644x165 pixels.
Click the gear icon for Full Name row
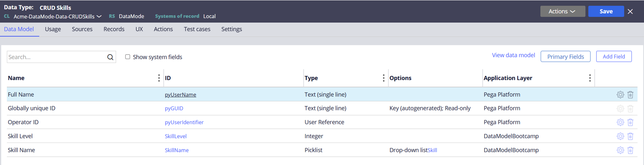[x=620, y=95]
